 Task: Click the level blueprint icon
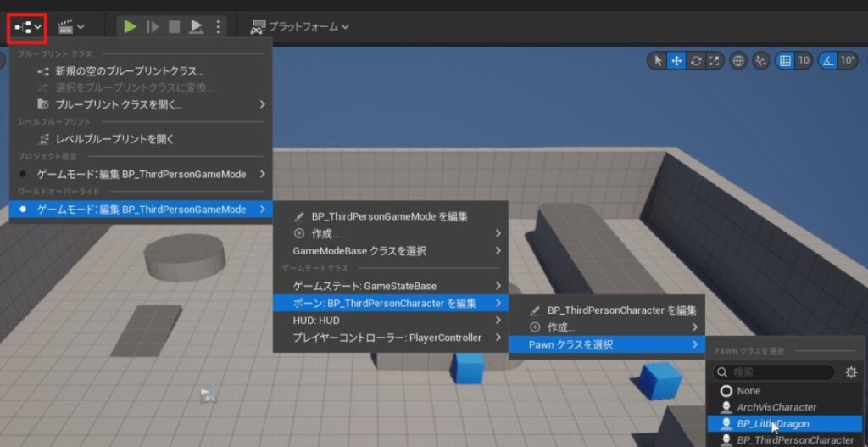coord(43,139)
